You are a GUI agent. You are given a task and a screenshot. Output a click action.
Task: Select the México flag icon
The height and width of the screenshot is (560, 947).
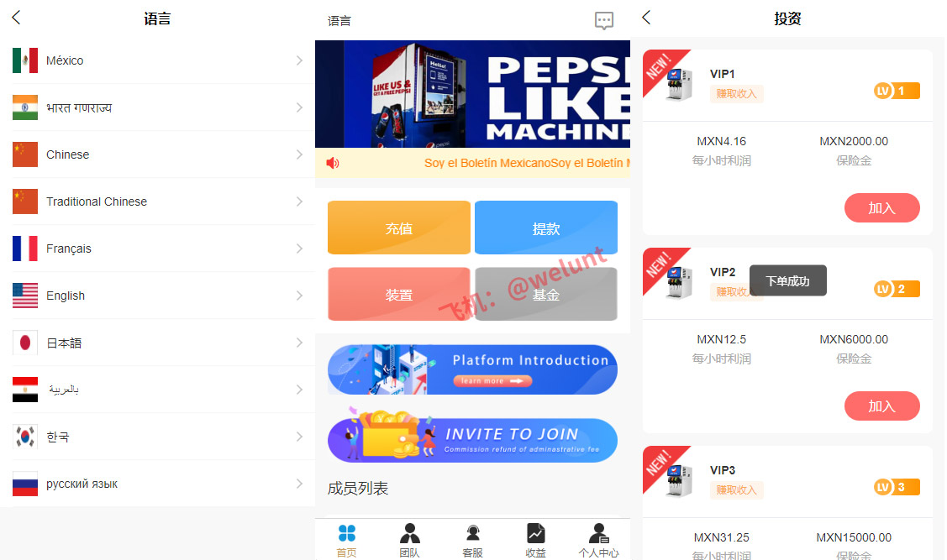[x=25, y=60]
